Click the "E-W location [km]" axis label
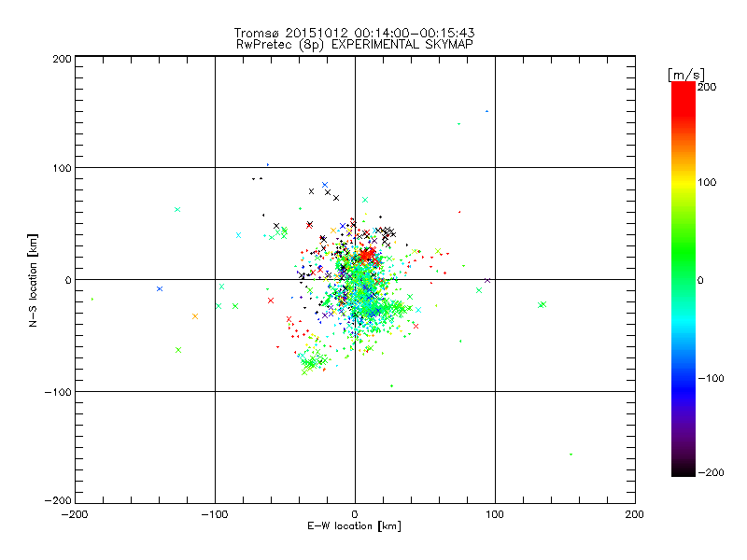 [355, 525]
